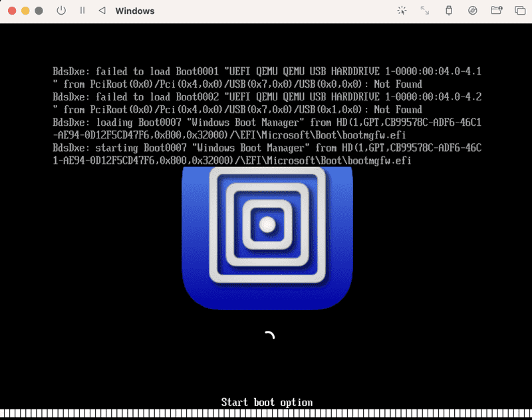Pause the running virtual machine
The height and width of the screenshot is (420, 532).
[x=82, y=11]
